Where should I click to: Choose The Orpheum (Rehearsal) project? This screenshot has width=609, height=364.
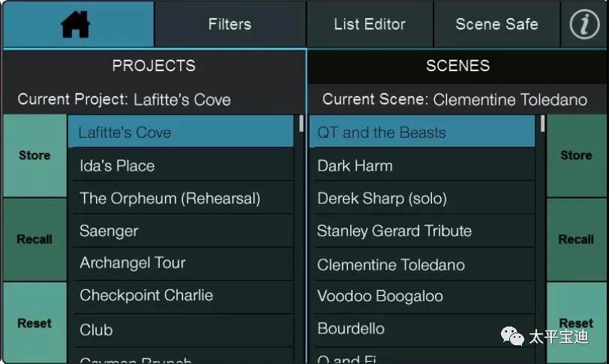pyautogui.click(x=181, y=198)
